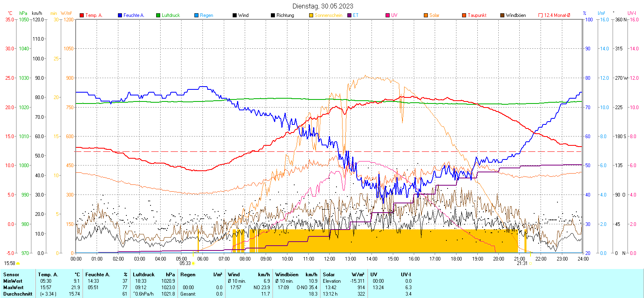Select the Luftdruck column header in table
This screenshot has height=298, width=644.
(x=144, y=275)
